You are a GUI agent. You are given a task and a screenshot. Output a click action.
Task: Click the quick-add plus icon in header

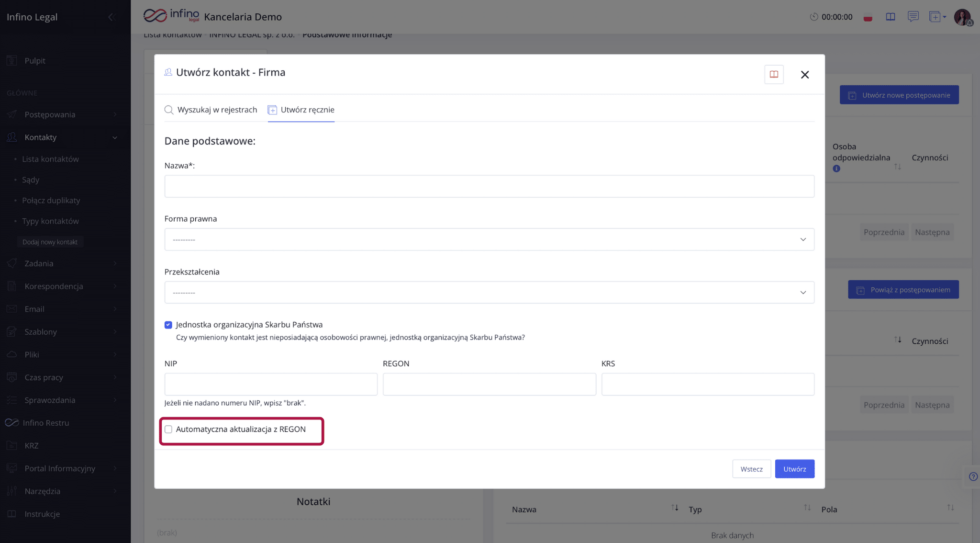935,17
